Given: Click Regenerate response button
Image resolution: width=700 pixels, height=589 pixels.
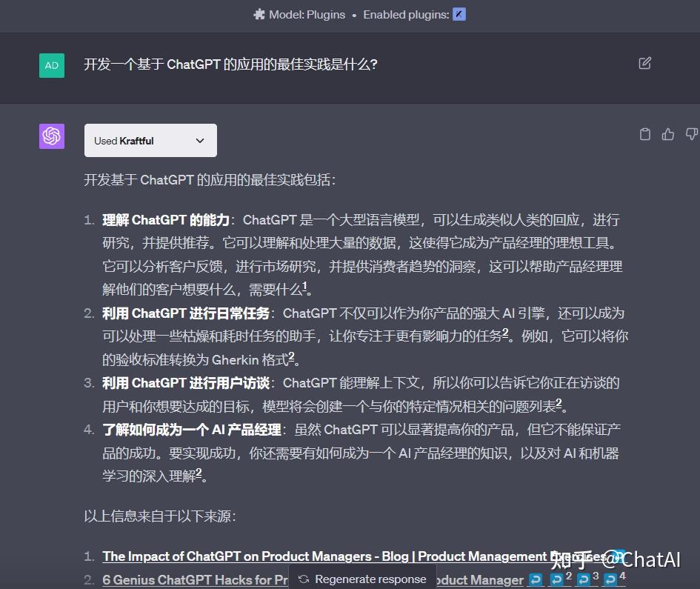Looking at the screenshot, I should [x=362, y=579].
